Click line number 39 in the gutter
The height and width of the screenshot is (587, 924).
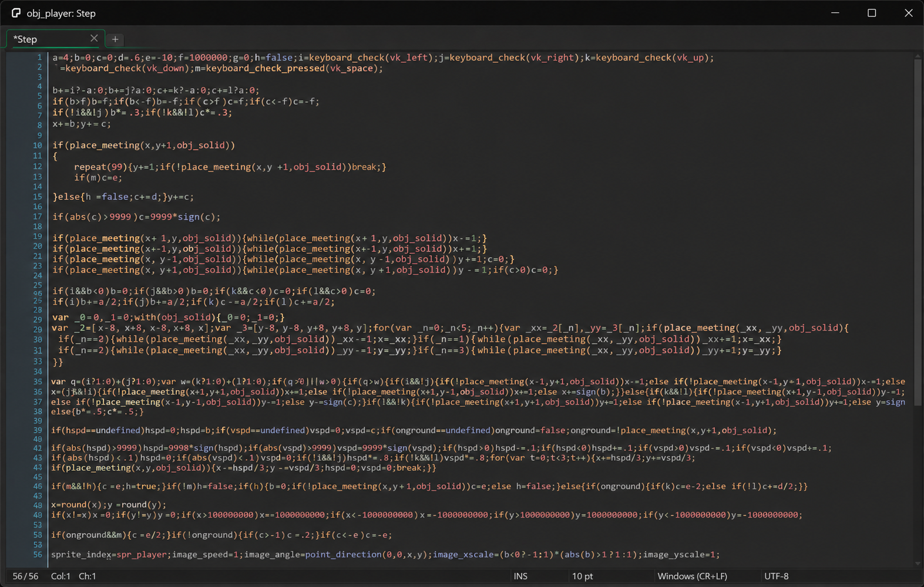[38, 430]
